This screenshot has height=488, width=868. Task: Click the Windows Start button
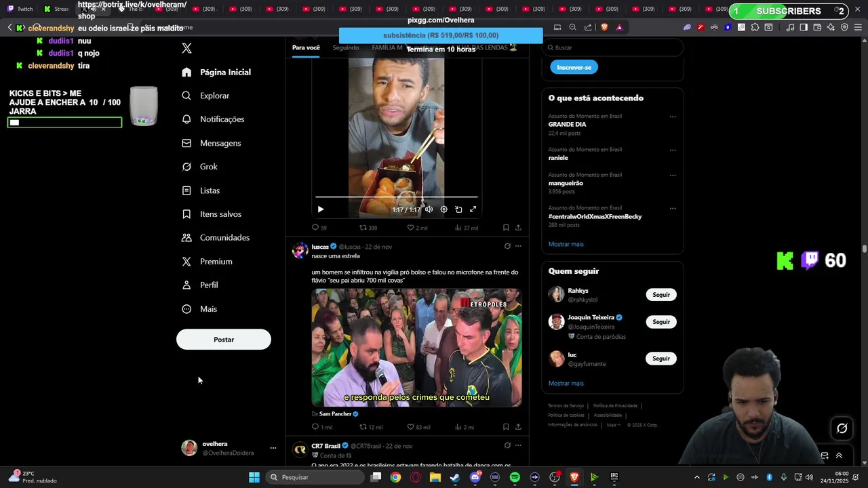254,477
